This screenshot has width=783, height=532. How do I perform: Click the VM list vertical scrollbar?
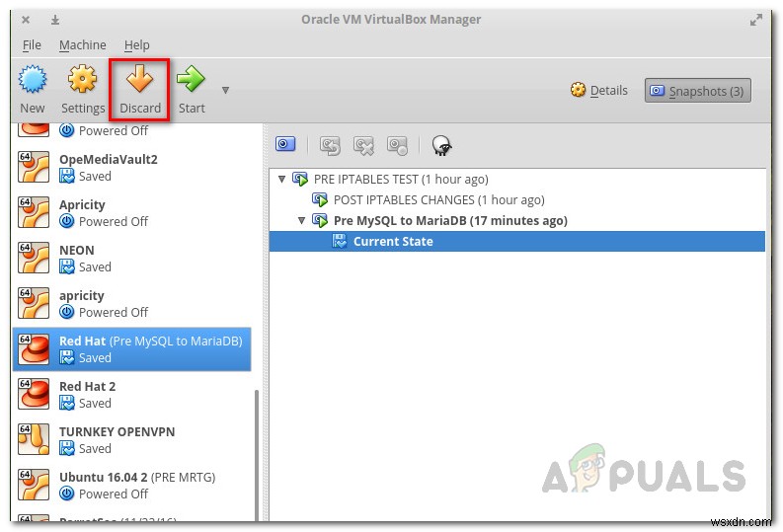pos(257,454)
